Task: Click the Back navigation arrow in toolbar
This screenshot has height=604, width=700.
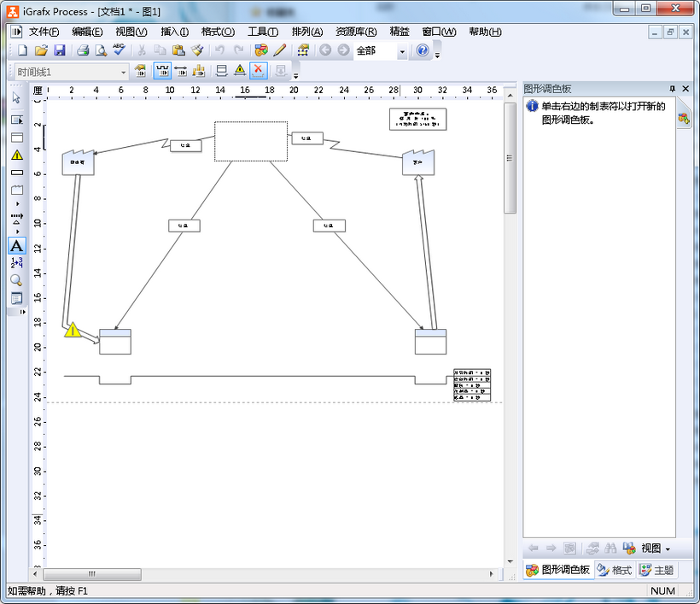Action: (x=325, y=50)
